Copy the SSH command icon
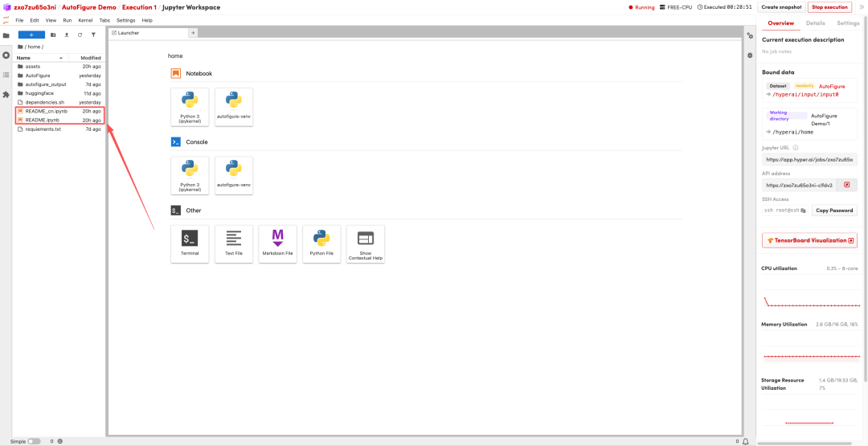Image resolution: width=868 pixels, height=446 pixels. (x=803, y=211)
